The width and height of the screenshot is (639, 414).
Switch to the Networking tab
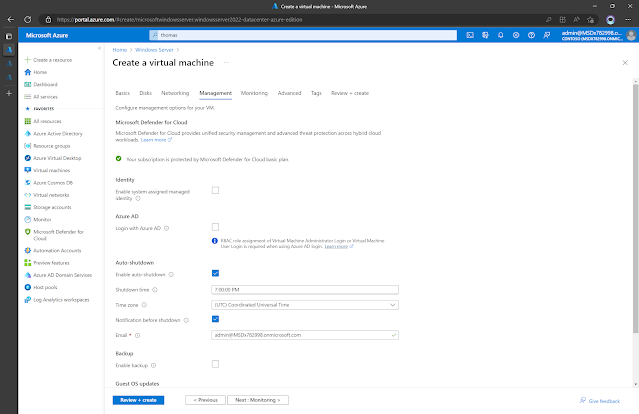[175, 93]
